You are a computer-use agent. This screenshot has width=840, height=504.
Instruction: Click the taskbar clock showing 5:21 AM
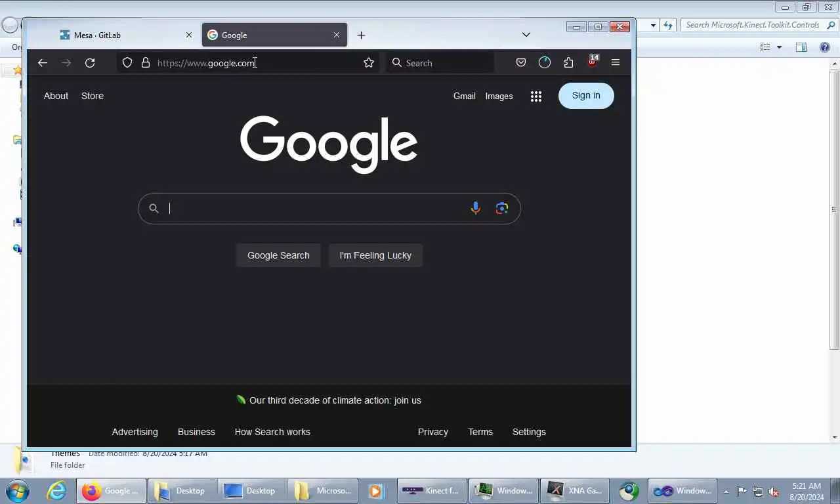tap(807, 491)
